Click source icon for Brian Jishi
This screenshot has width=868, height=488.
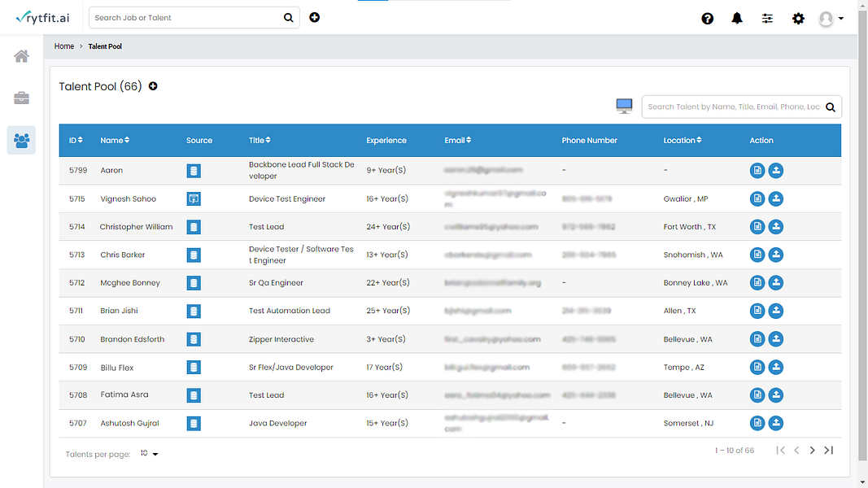[194, 311]
